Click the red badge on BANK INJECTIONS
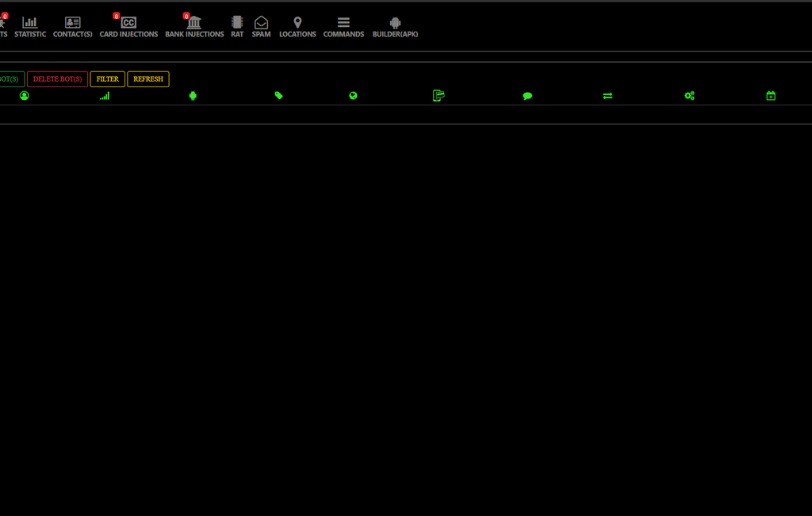Viewport: 812px width, 516px height. point(186,13)
